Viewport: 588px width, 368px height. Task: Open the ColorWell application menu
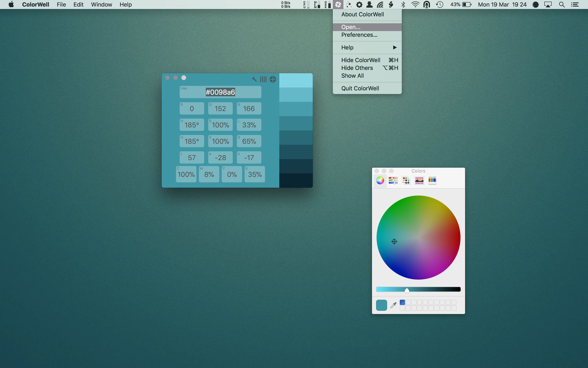pos(36,4)
